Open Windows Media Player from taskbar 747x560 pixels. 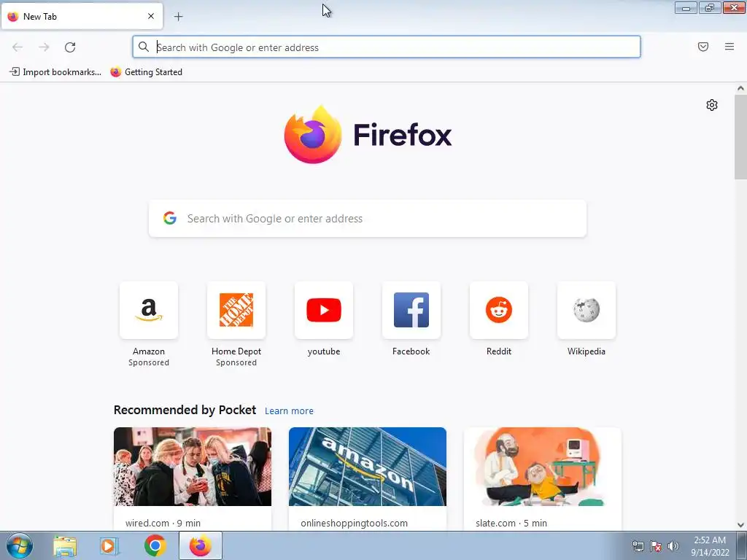[x=109, y=545]
